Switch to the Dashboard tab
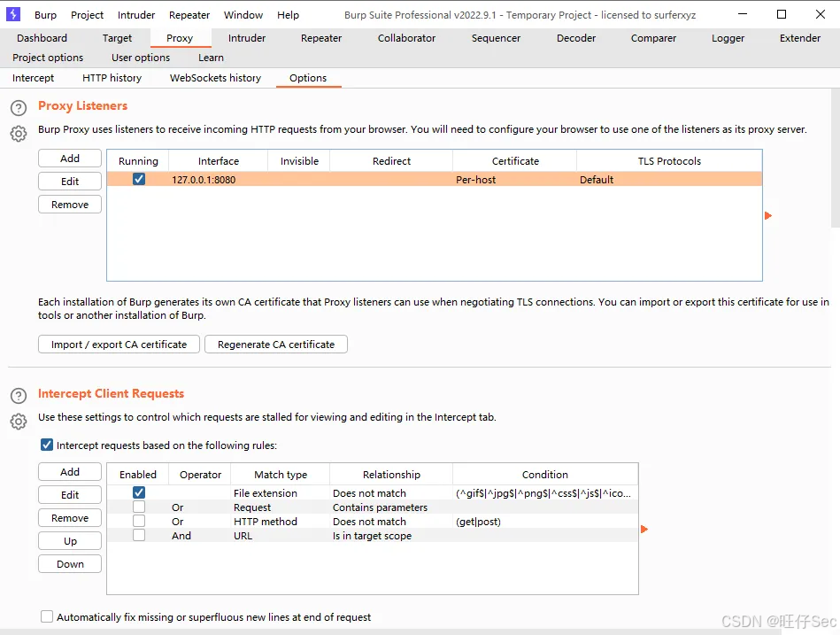 [x=42, y=38]
